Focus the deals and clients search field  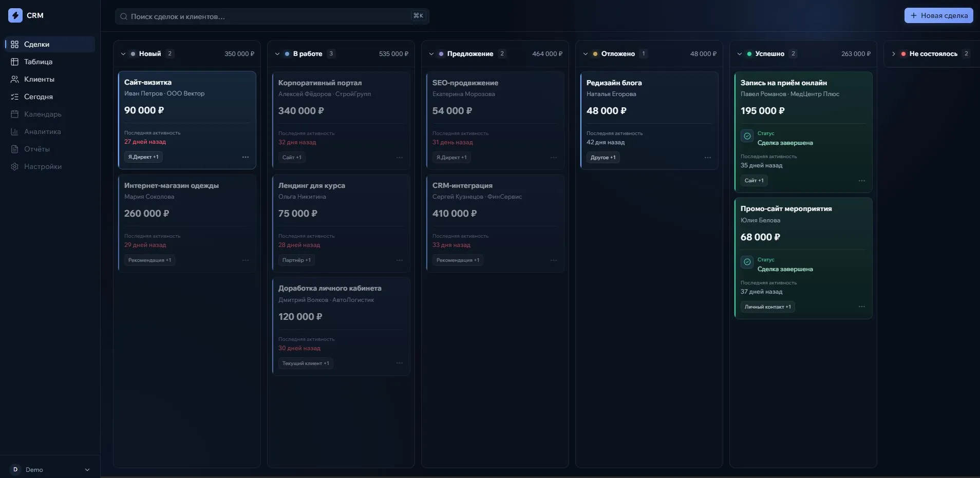272,16
